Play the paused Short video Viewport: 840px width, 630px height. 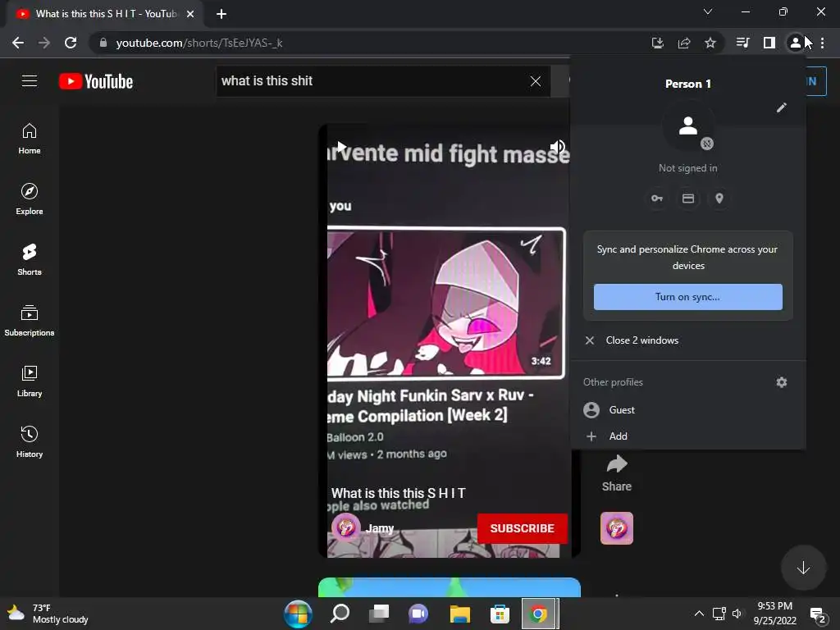click(x=341, y=146)
